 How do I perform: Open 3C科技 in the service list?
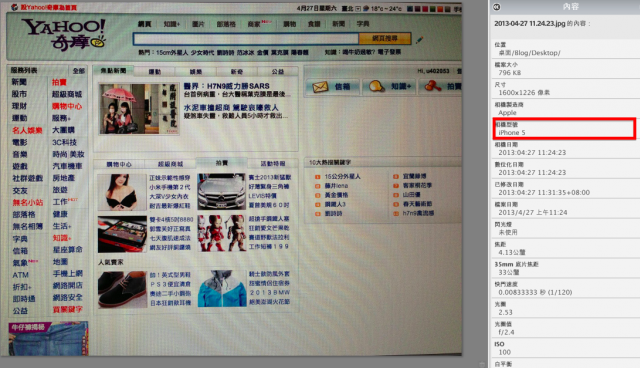coord(64,142)
